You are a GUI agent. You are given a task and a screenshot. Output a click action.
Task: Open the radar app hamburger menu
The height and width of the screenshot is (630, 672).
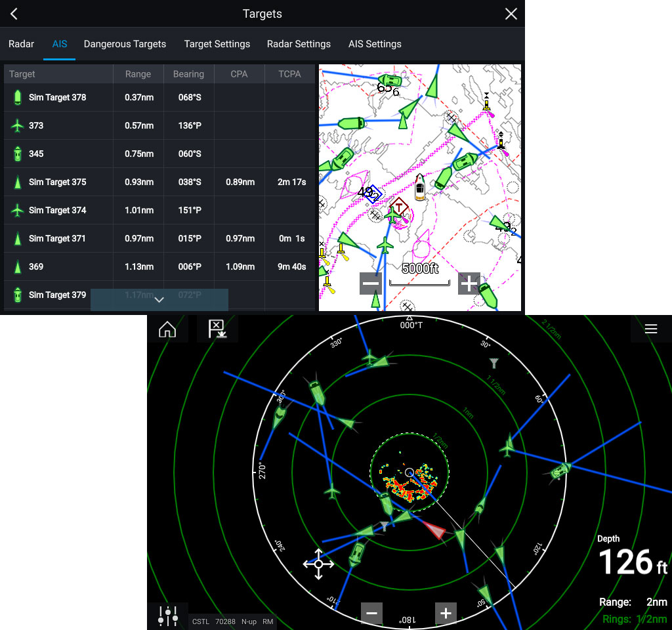(650, 329)
